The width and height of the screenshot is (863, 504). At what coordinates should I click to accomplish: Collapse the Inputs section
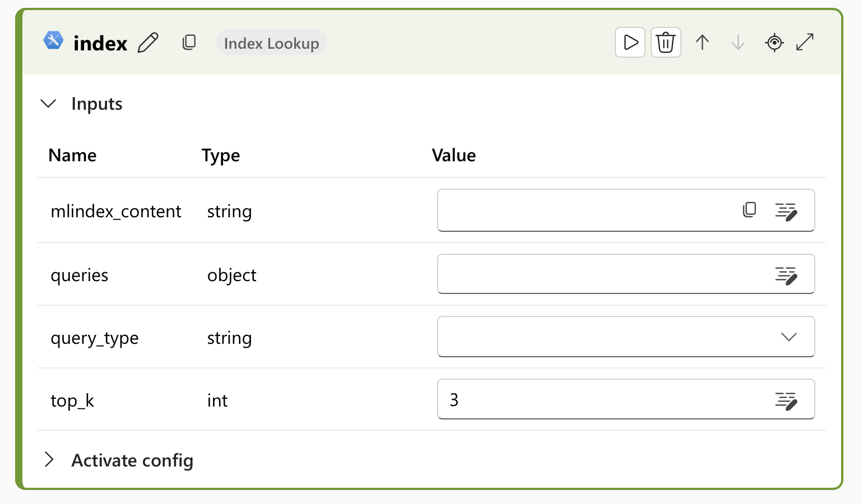pos(49,104)
